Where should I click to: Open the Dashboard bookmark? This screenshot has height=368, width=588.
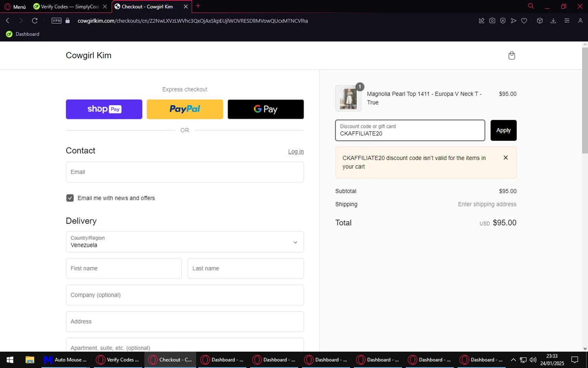[x=23, y=34]
